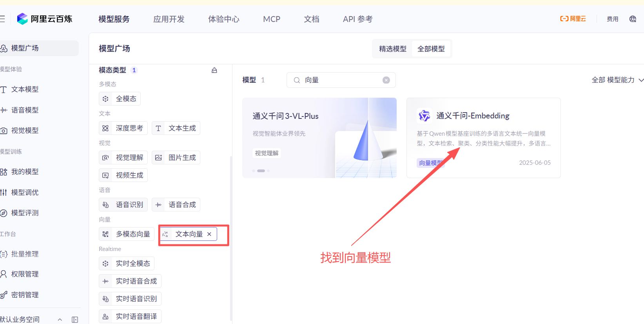
Task: Open the API 参考 top menu
Action: [358, 19]
